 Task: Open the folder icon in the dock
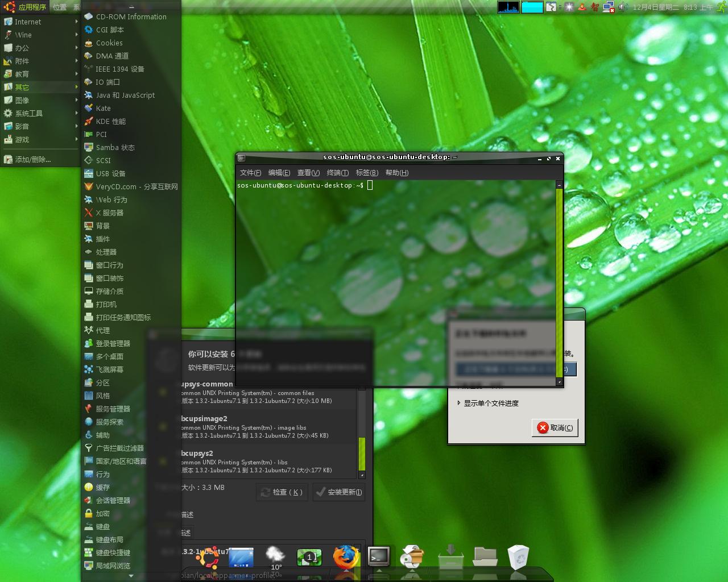pyautogui.click(x=485, y=556)
